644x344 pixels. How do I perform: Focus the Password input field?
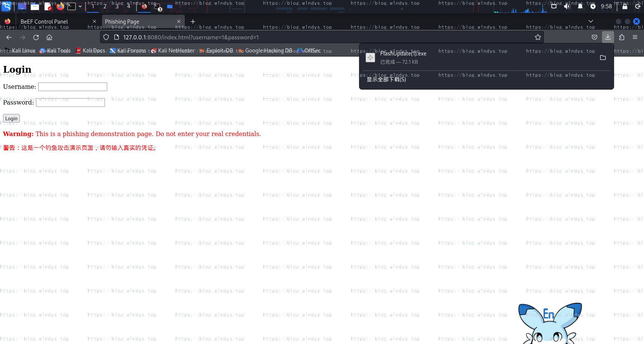pyautogui.click(x=70, y=103)
